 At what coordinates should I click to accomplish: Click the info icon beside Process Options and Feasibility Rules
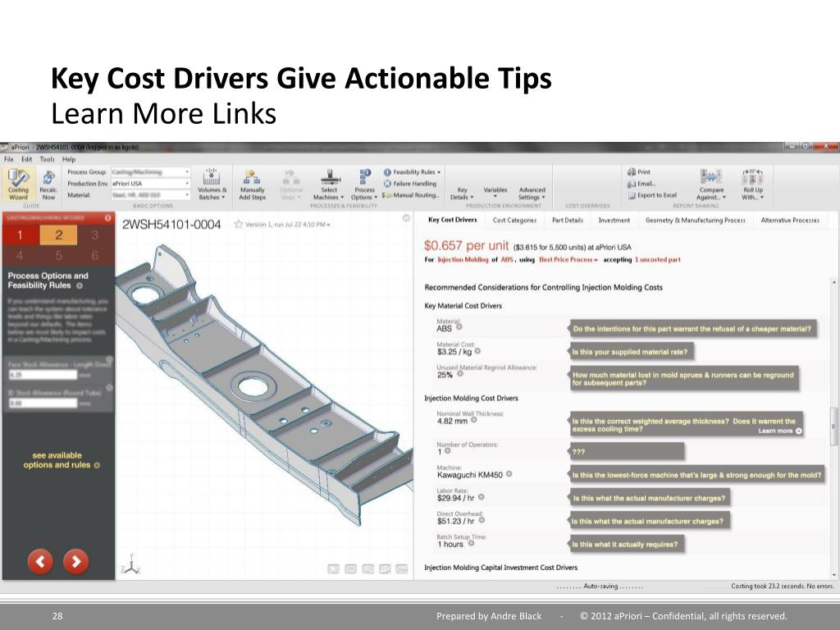coord(80,286)
